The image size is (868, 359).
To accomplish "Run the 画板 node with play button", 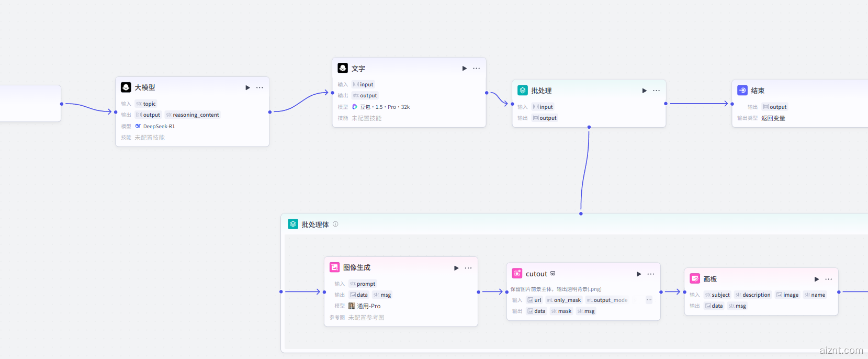I will 817,279.
